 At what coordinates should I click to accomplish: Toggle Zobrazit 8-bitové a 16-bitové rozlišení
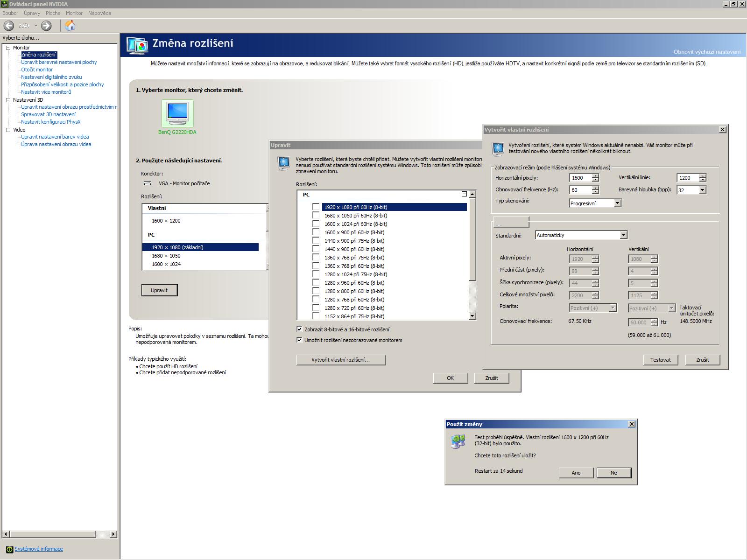299,329
